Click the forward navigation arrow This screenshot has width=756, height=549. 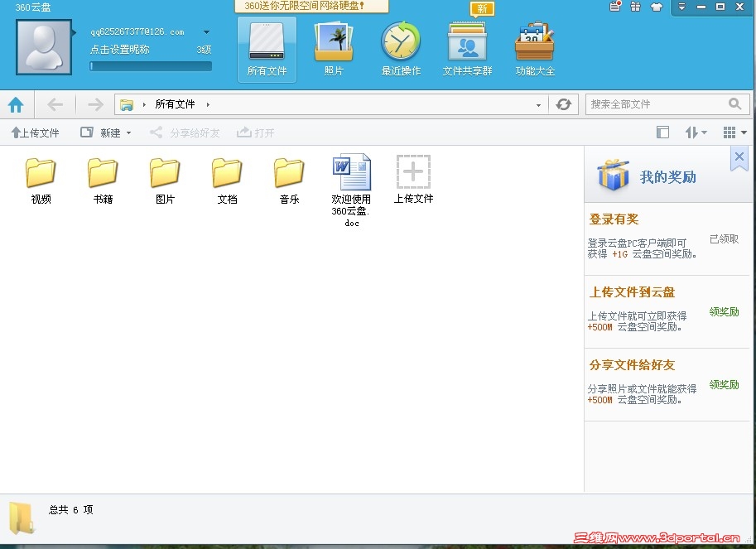(x=95, y=104)
